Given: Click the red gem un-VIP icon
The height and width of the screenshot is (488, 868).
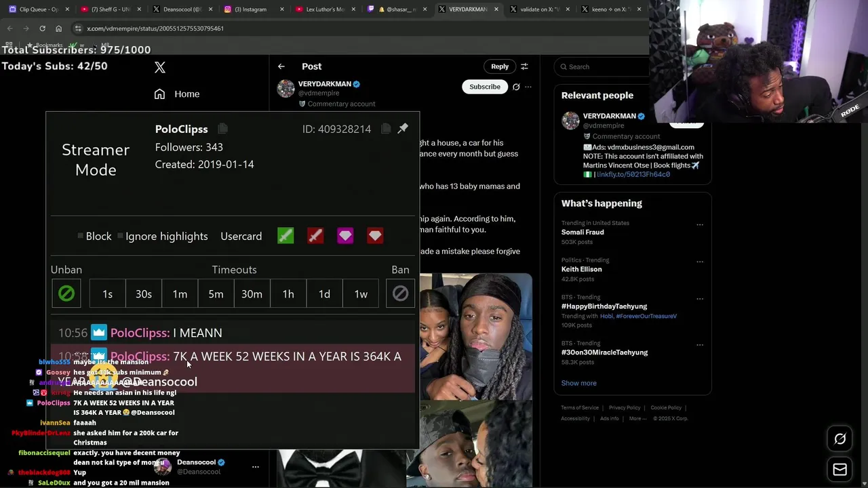Looking at the screenshot, I should click(375, 236).
